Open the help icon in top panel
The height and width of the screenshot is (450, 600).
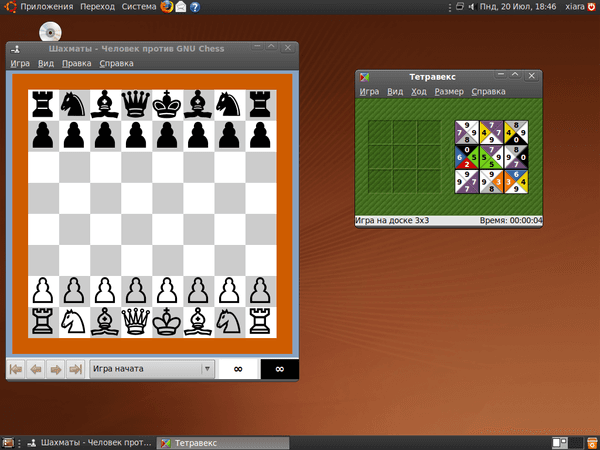[195, 7]
